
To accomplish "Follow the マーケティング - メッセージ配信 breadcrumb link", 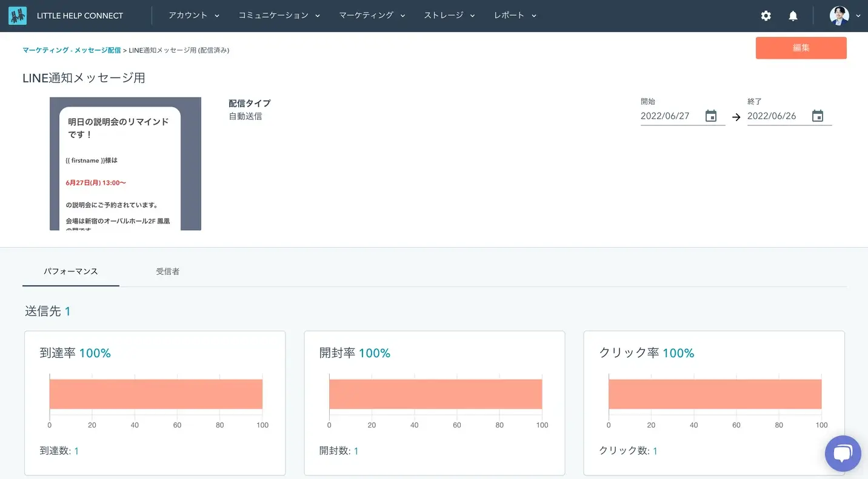I will (x=72, y=50).
